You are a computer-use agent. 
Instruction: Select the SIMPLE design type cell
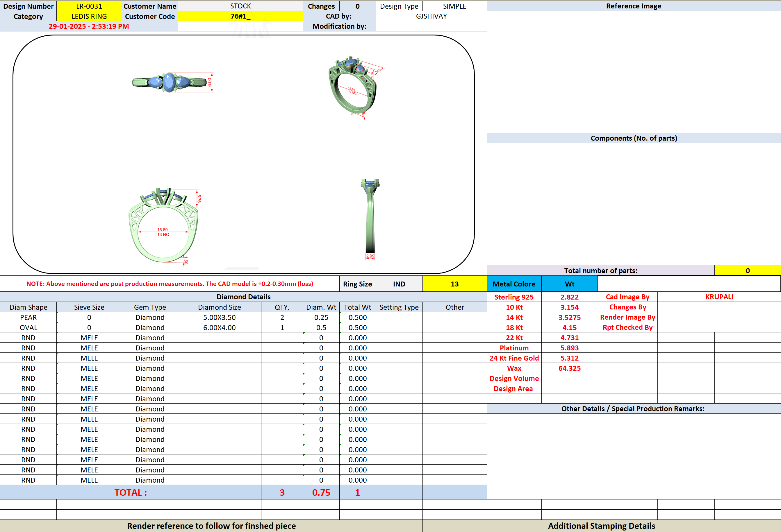(x=454, y=6)
